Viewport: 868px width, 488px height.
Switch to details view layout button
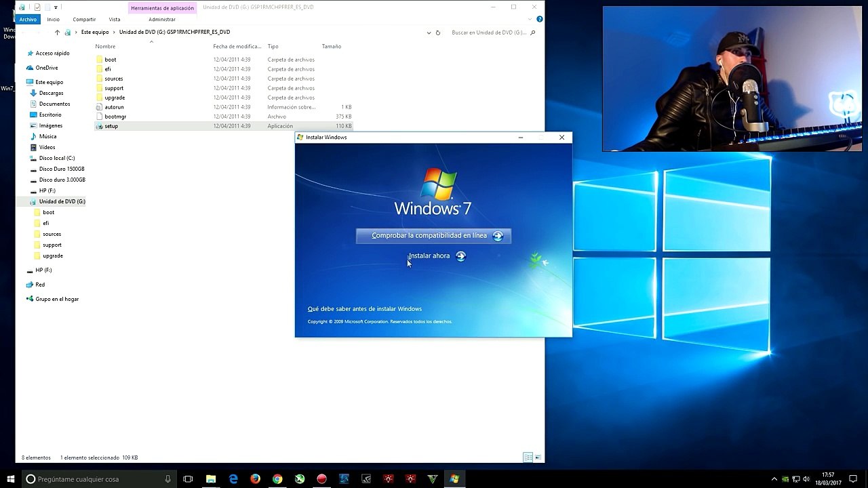tap(528, 457)
